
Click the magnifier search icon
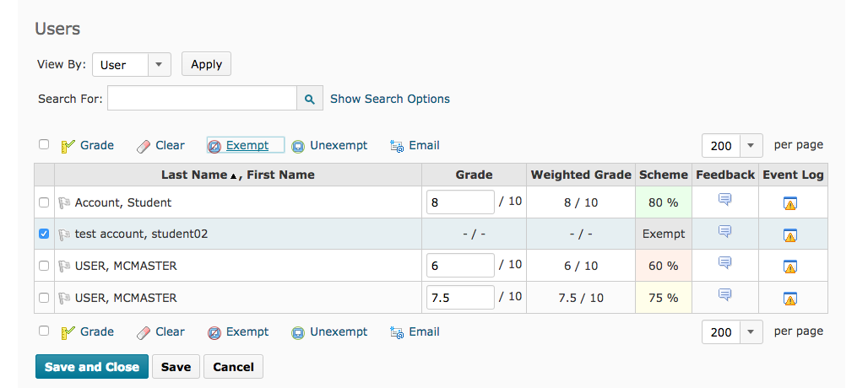pos(310,99)
